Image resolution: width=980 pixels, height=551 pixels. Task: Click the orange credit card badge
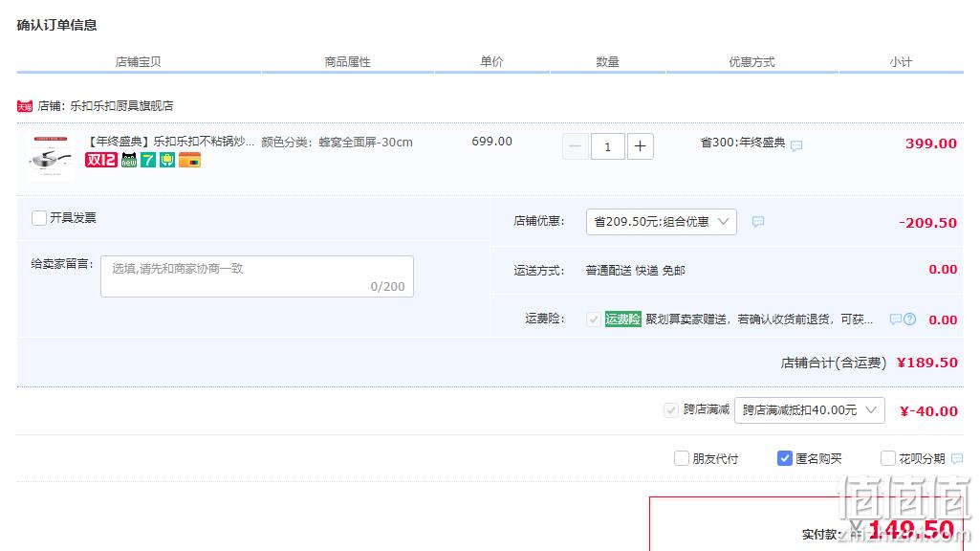point(189,160)
